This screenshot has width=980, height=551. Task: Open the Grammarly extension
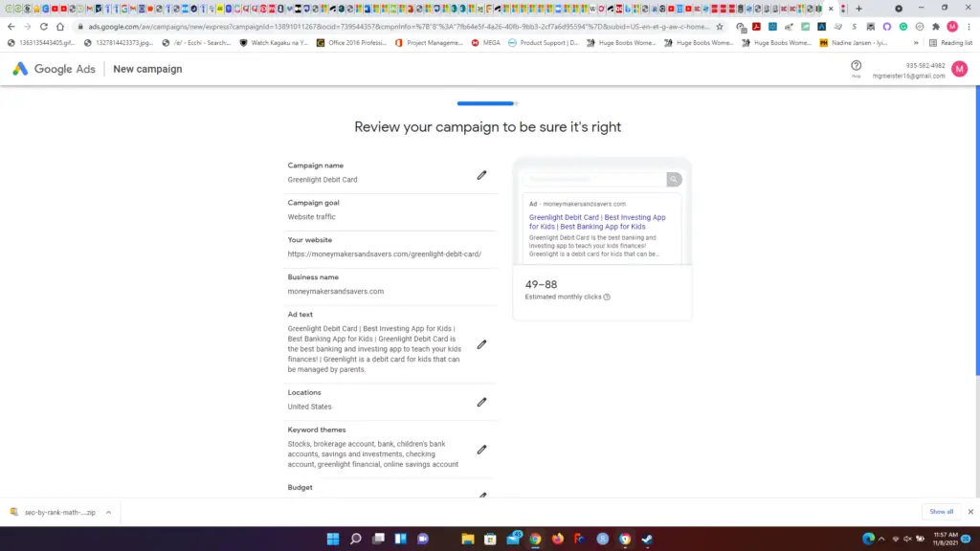[x=903, y=27]
